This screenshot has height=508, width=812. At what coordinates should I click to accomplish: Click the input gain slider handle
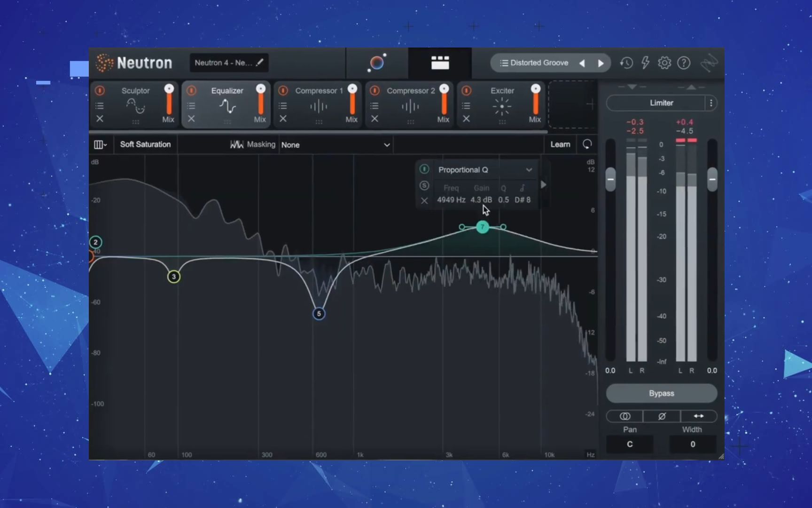click(x=610, y=179)
